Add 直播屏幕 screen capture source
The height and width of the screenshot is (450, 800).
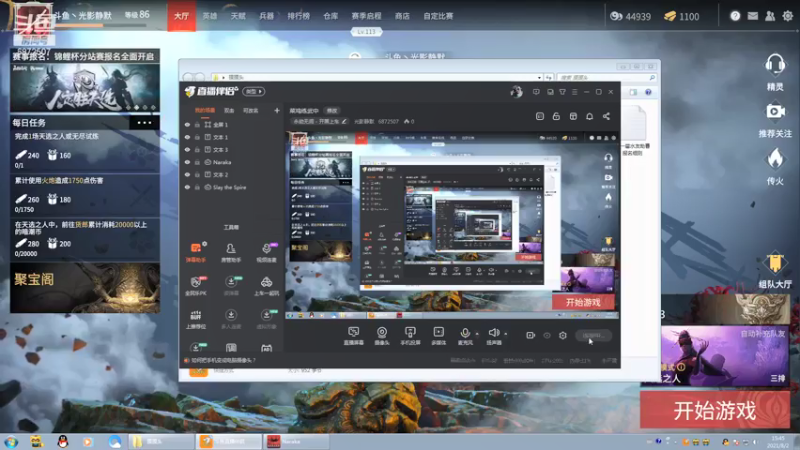click(x=354, y=336)
